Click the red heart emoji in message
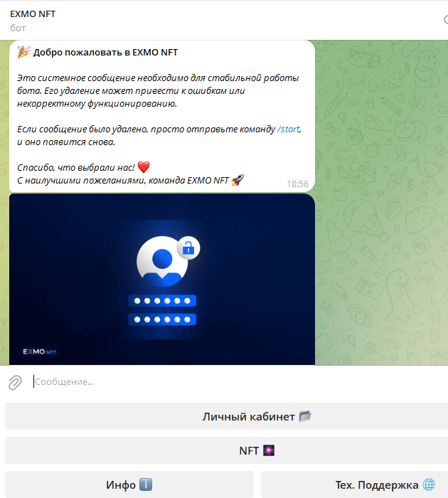This screenshot has width=448, height=498. coord(144,167)
